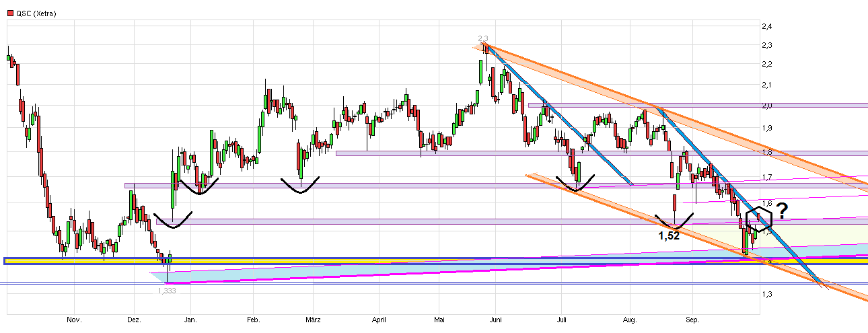Image resolution: width=868 pixels, height=333 pixels.
Task: Click the Dez. month label
Action: [134, 321]
